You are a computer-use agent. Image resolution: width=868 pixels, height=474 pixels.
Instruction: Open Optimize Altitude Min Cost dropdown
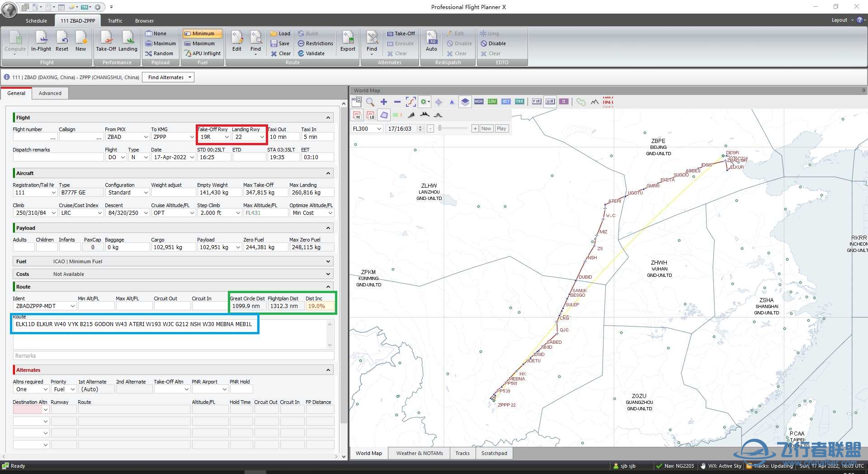click(x=330, y=213)
